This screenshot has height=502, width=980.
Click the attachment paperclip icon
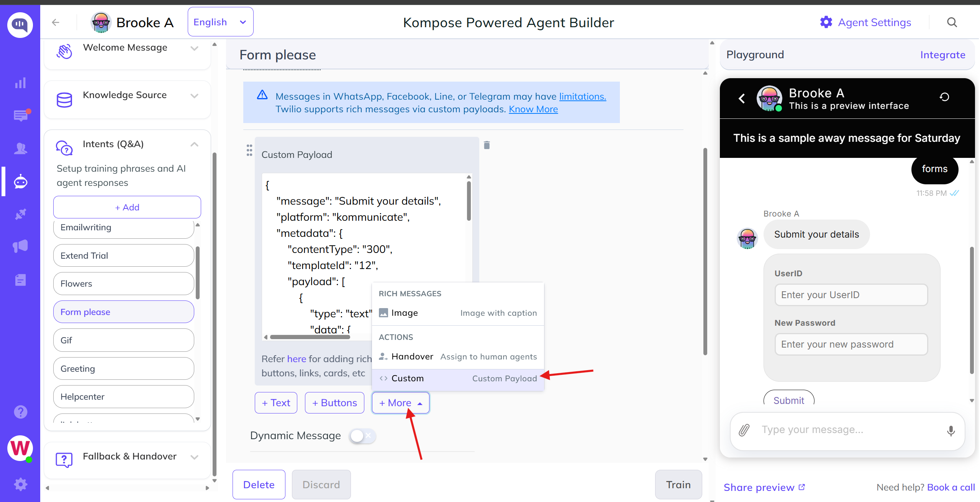pos(744,430)
